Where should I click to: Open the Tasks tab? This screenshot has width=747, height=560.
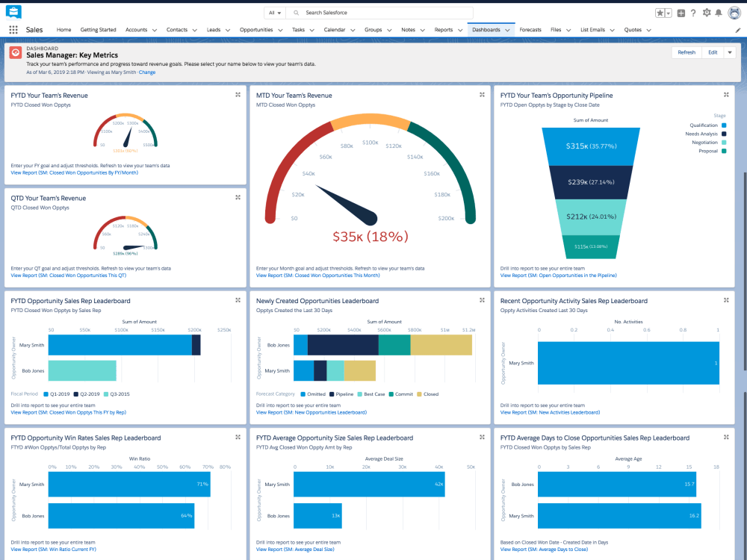tap(298, 30)
